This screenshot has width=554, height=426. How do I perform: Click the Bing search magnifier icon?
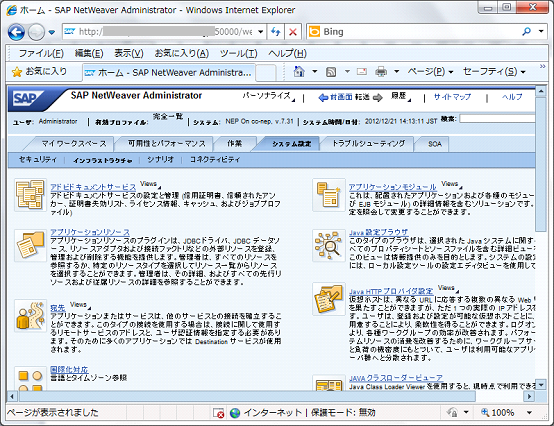526,32
